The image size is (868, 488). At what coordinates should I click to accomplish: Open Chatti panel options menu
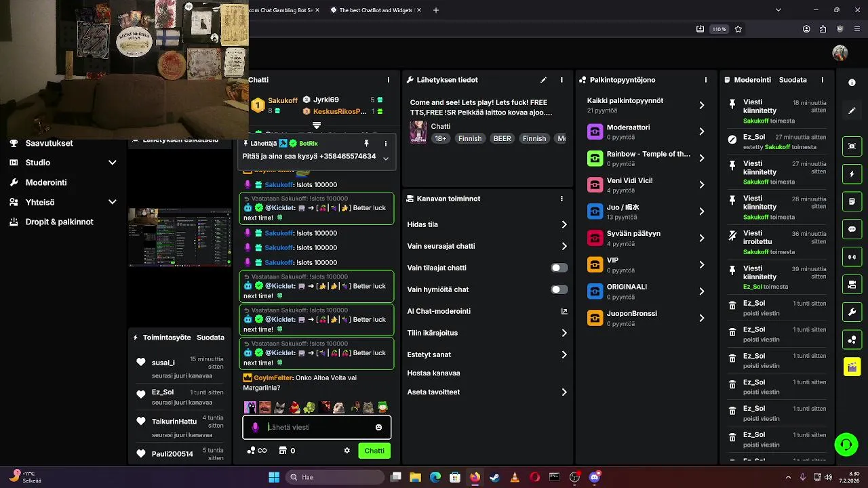point(389,80)
